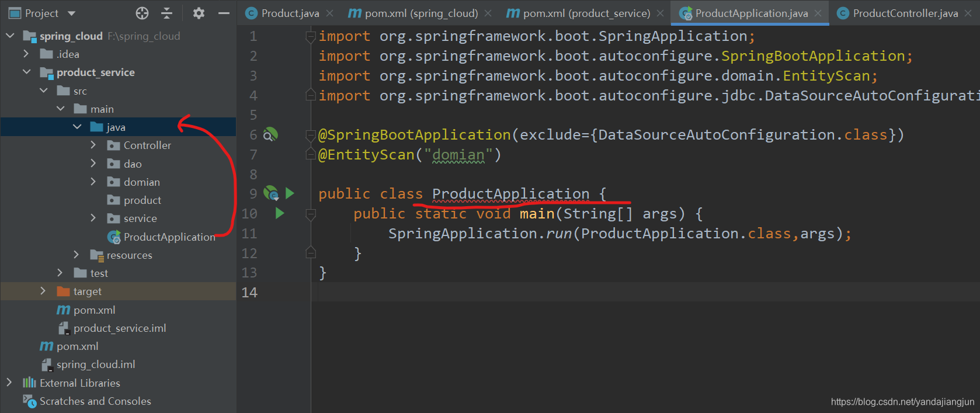
Task: Click the run arrow beside main method on line 10
Action: click(x=280, y=213)
